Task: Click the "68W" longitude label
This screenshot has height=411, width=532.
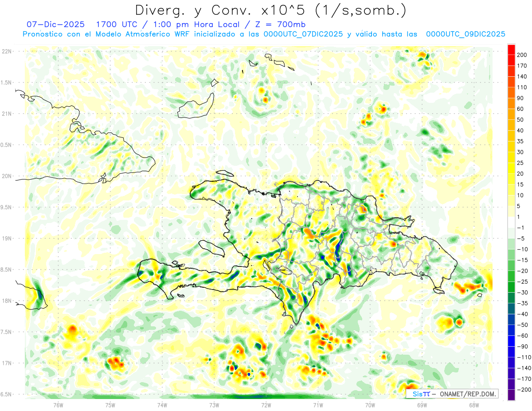Action: point(474,405)
